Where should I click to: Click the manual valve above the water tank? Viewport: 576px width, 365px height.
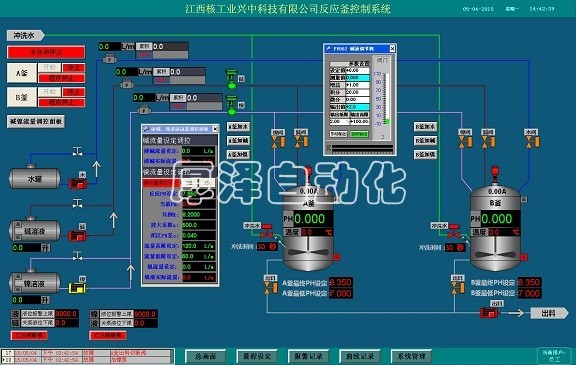pos(77,151)
